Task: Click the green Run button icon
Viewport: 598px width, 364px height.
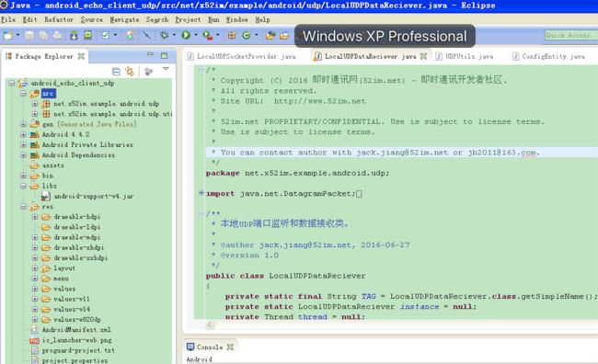Action: coord(186,36)
